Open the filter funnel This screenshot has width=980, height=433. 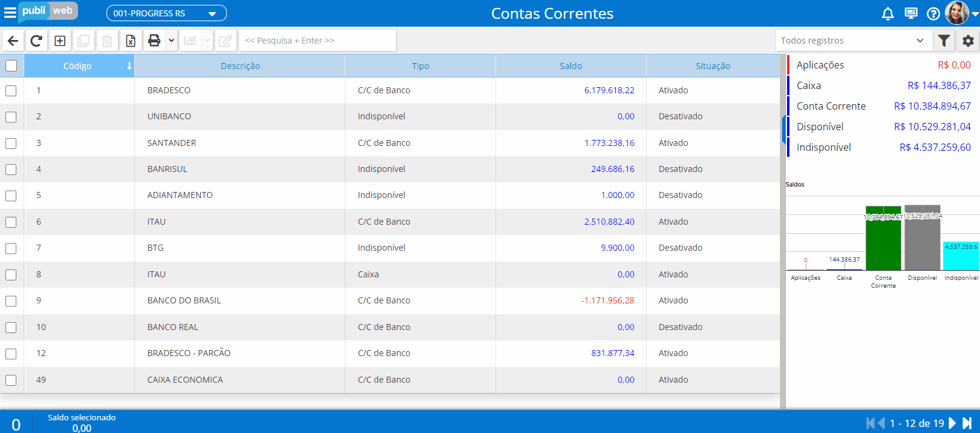click(x=944, y=41)
